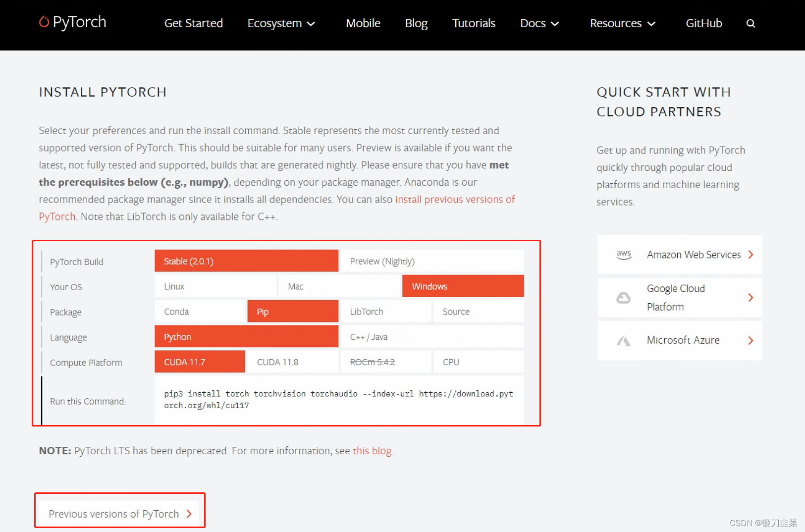
Task: Click the 'Package' row label
Action: (66, 312)
